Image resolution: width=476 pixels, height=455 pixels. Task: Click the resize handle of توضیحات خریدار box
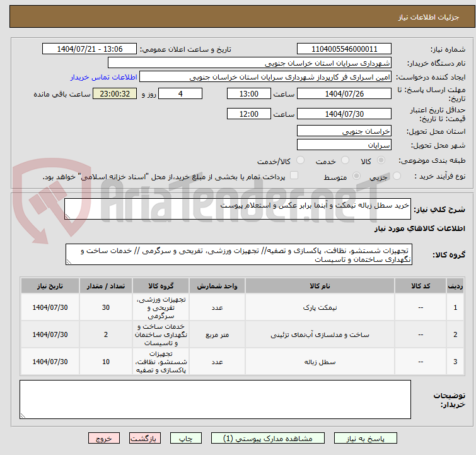coord(23,416)
